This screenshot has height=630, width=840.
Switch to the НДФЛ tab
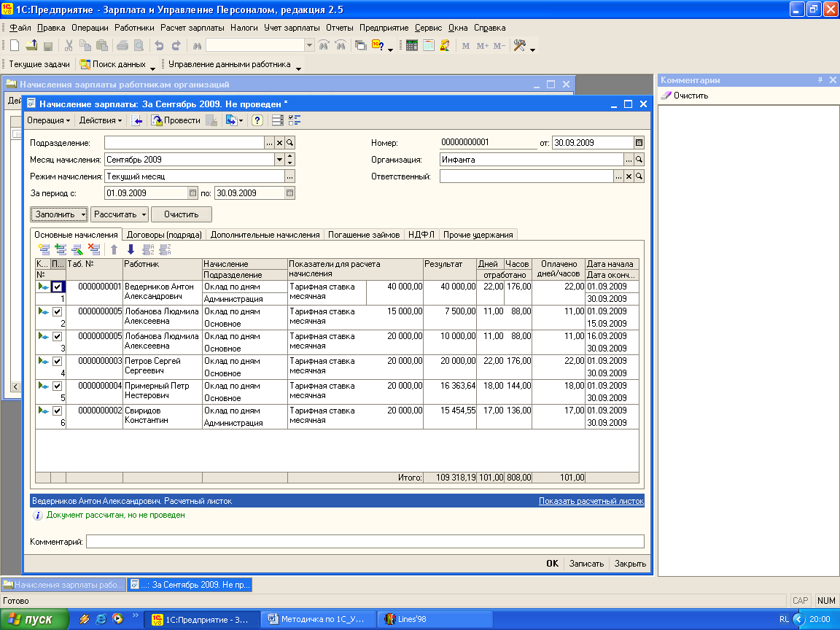(421, 235)
